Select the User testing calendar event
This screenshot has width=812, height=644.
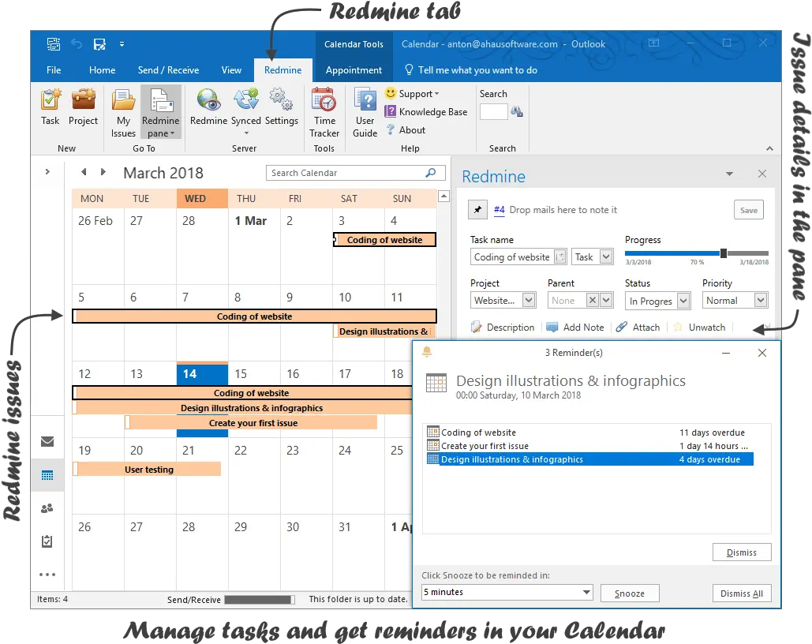pyautogui.click(x=147, y=470)
